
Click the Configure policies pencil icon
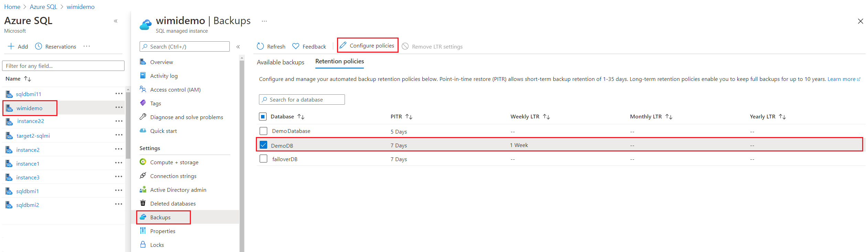(x=343, y=45)
